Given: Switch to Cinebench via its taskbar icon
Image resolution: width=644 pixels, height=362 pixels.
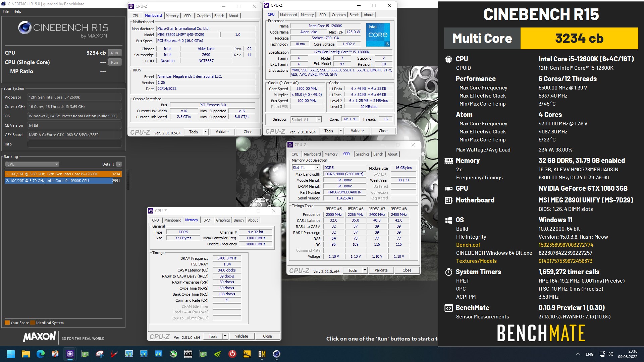Looking at the screenshot, I should point(277,354).
